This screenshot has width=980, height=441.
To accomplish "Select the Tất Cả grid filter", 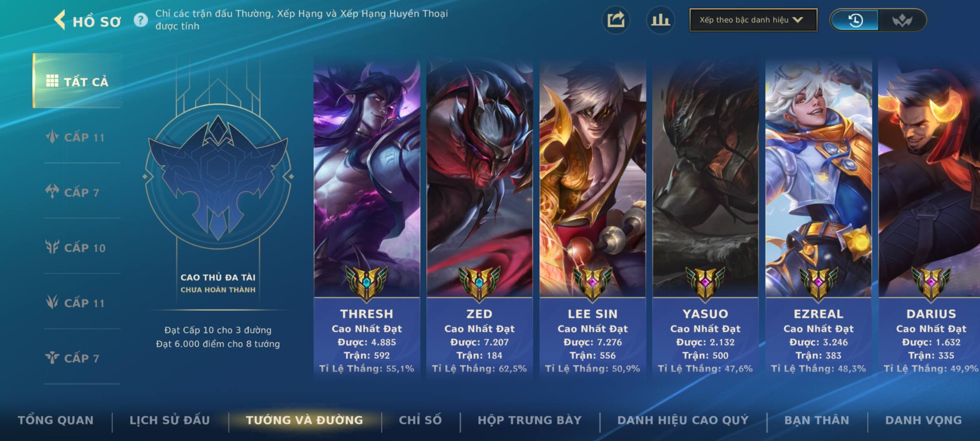I will (78, 81).
